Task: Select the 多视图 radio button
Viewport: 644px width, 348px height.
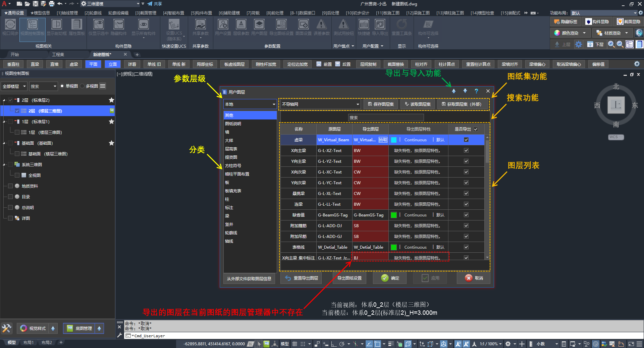Action: 83,86
